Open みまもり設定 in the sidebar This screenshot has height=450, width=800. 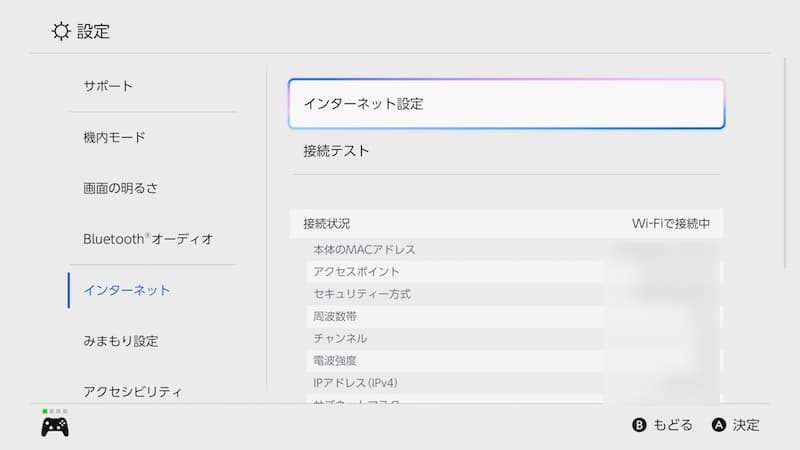coord(121,341)
